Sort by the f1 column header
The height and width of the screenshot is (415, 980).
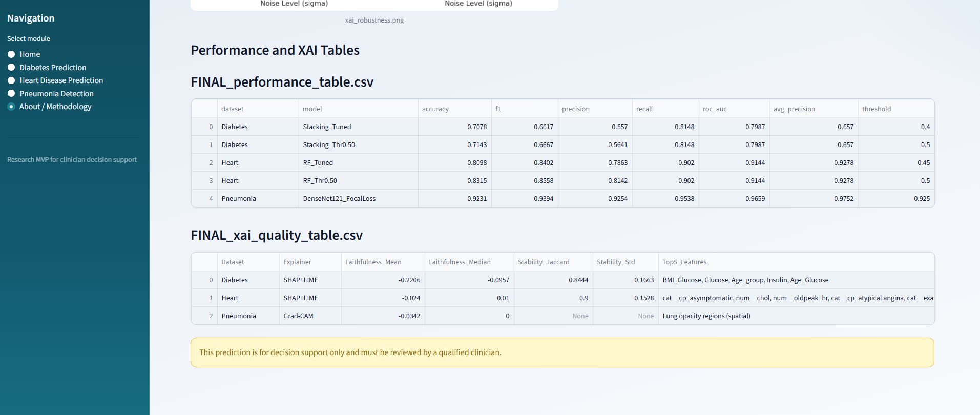pos(525,109)
